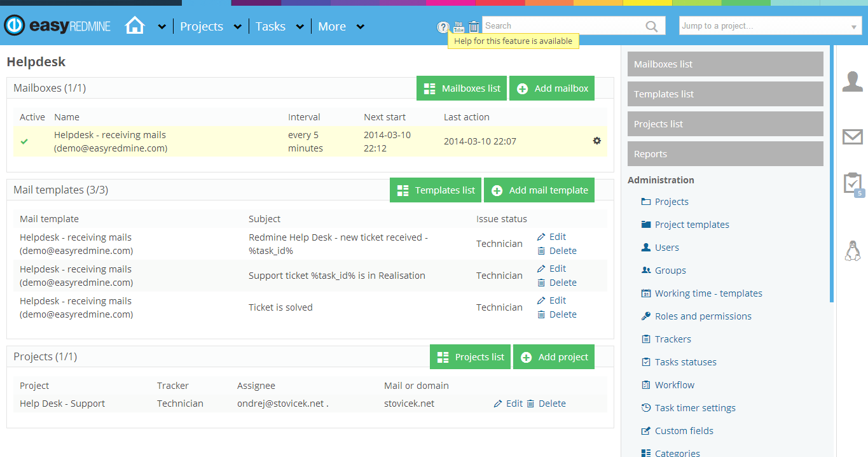Screen dimensions: 868x457
Task: Open Templates list in the sidebar
Action: (x=726, y=94)
